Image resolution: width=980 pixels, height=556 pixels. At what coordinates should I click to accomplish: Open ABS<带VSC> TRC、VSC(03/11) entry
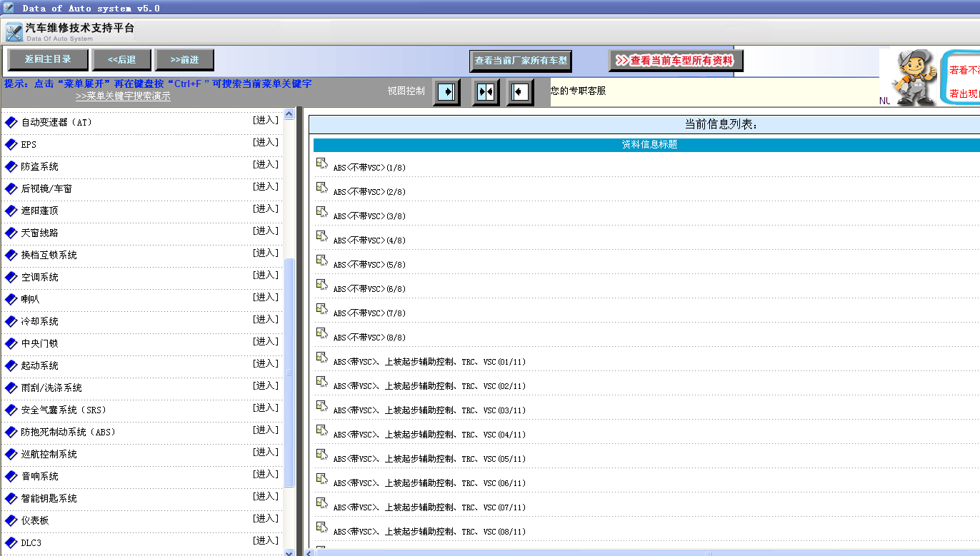(x=429, y=410)
